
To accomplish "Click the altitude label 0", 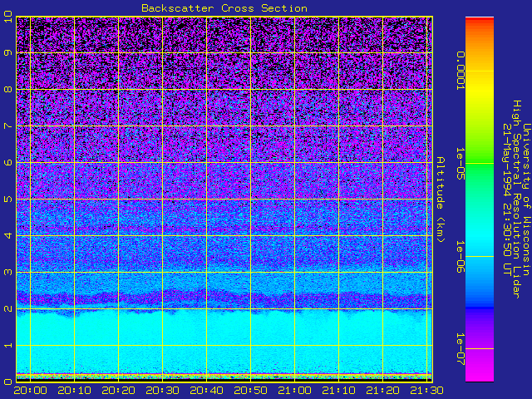I will (x=7, y=382).
